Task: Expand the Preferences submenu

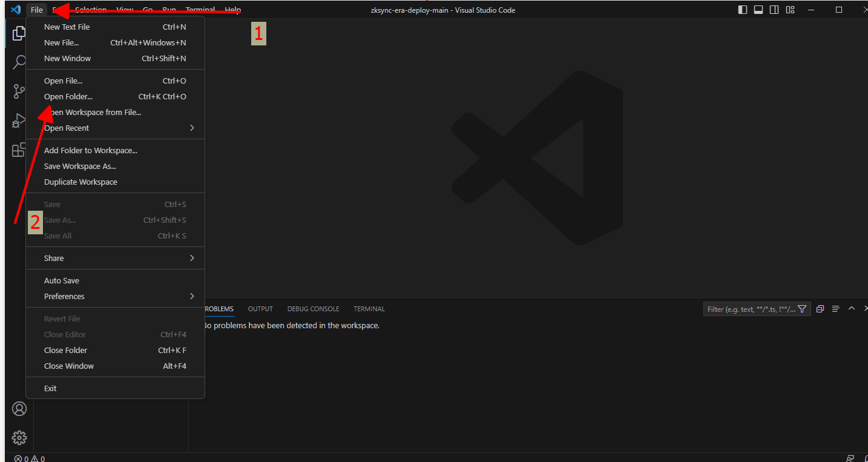Action: tap(115, 296)
